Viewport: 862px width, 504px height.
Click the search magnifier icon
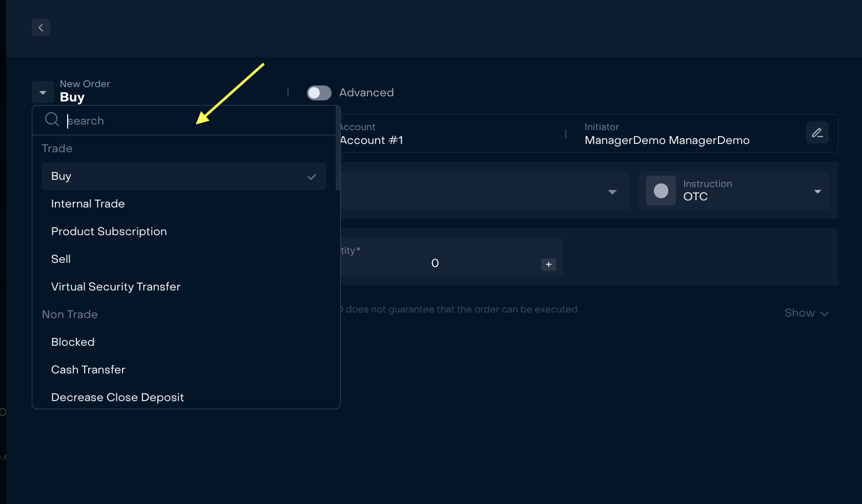52,120
